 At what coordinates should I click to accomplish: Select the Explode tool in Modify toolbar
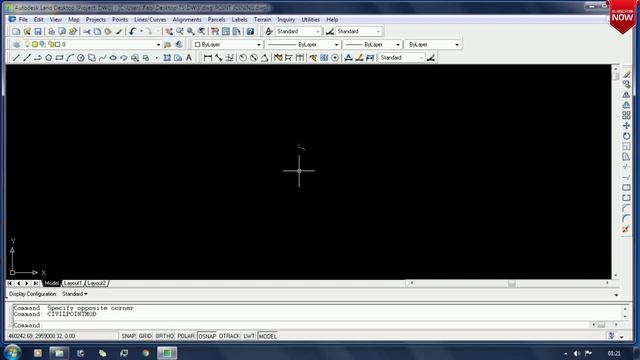tap(626, 229)
